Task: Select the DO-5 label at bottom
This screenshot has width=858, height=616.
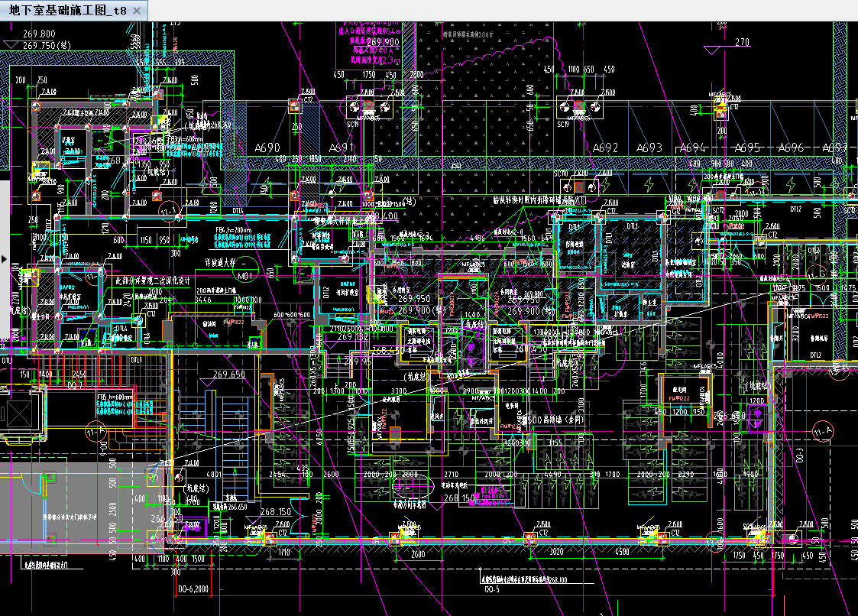Action: (491, 589)
